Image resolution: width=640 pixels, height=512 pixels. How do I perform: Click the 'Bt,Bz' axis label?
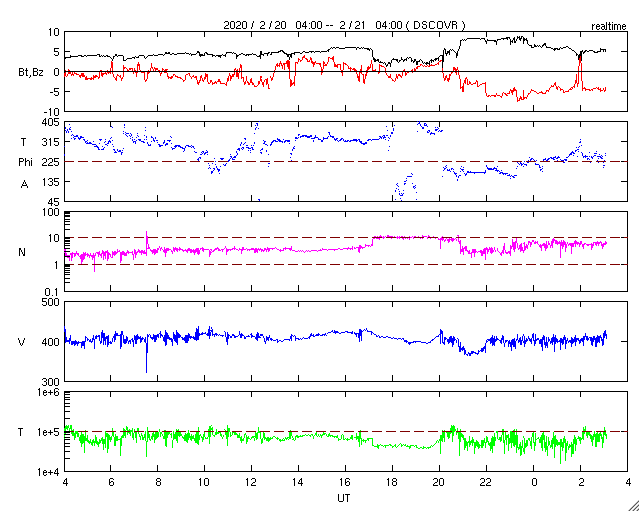pos(31,74)
